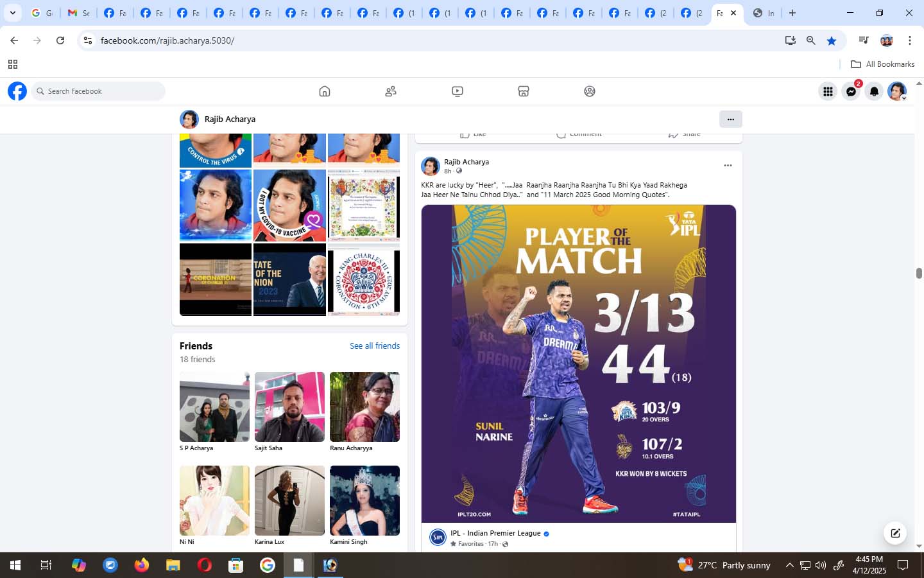Open King Charles III coronation emblem photo
This screenshot has height=578, width=924.
point(364,280)
